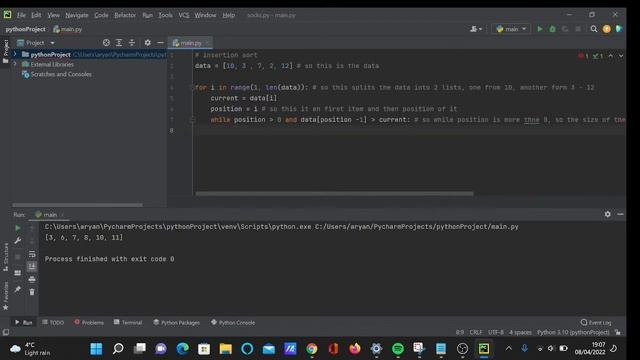Toggle scroll to end in Run console

tap(32, 266)
